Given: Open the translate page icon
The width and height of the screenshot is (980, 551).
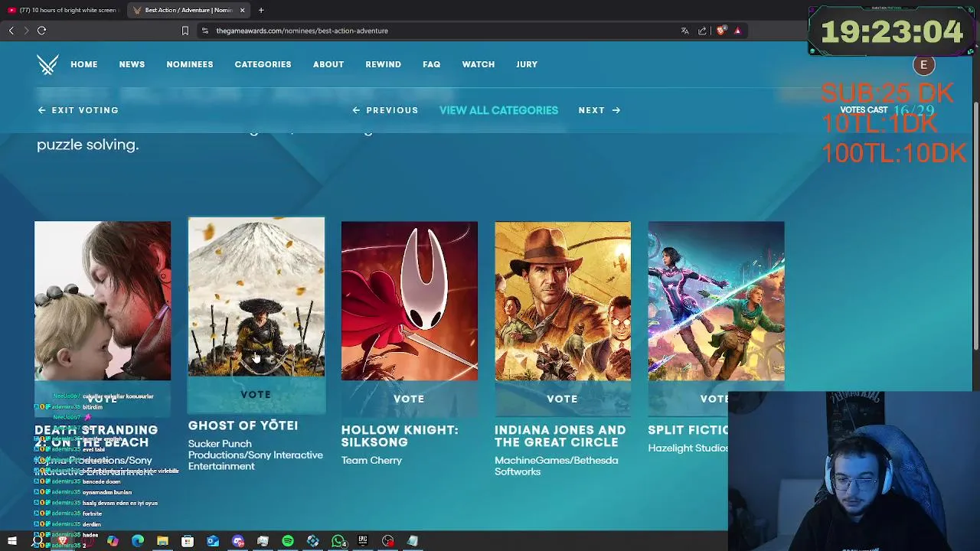Looking at the screenshot, I should (x=684, y=31).
